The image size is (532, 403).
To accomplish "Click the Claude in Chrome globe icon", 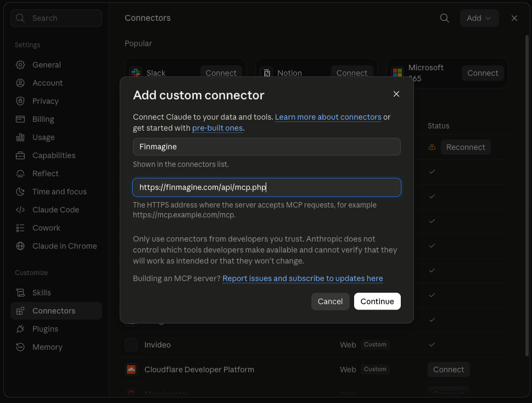I will (20, 246).
